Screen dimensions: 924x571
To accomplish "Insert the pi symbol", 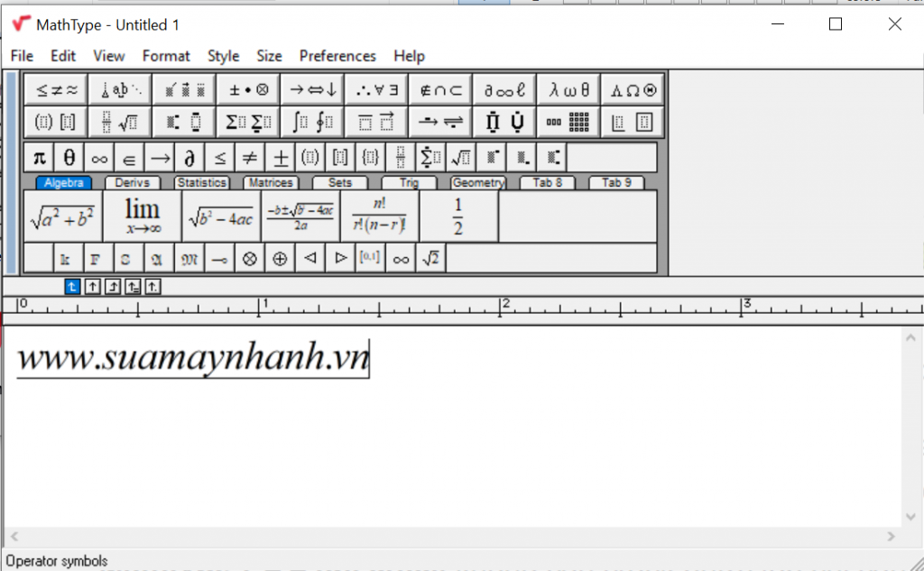I will coord(40,157).
